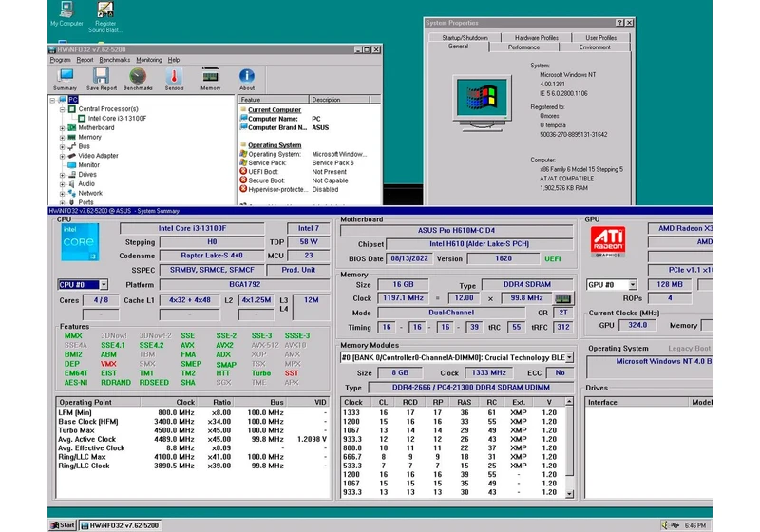Click the Windows flag icon on the Start button

[55, 525]
